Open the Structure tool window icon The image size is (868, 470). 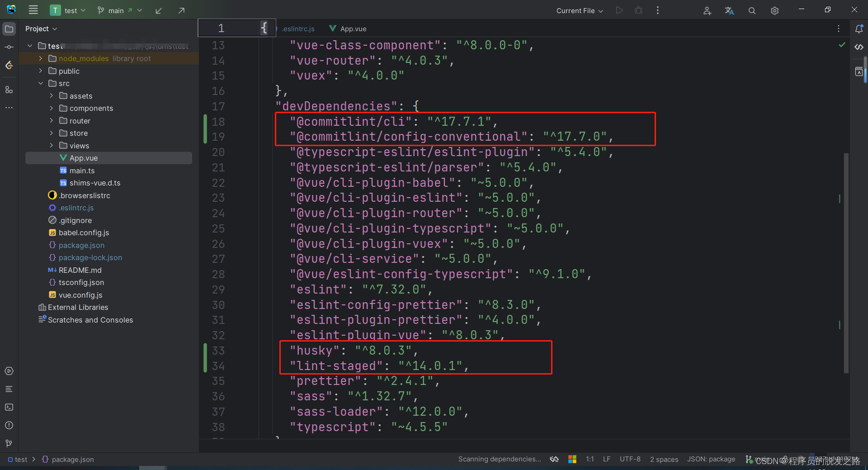[x=9, y=90]
